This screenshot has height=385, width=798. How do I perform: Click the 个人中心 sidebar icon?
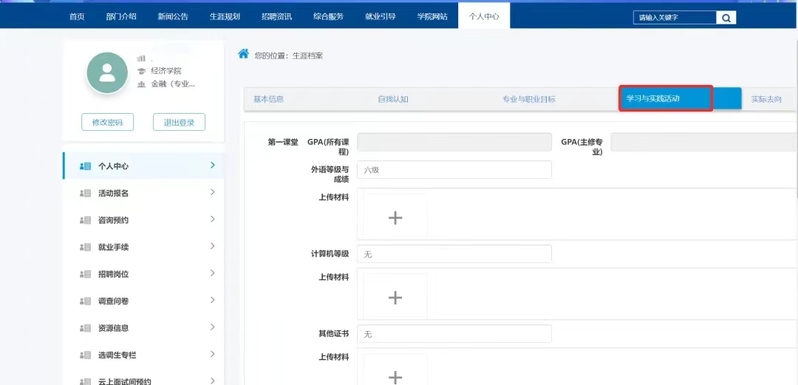(x=86, y=167)
